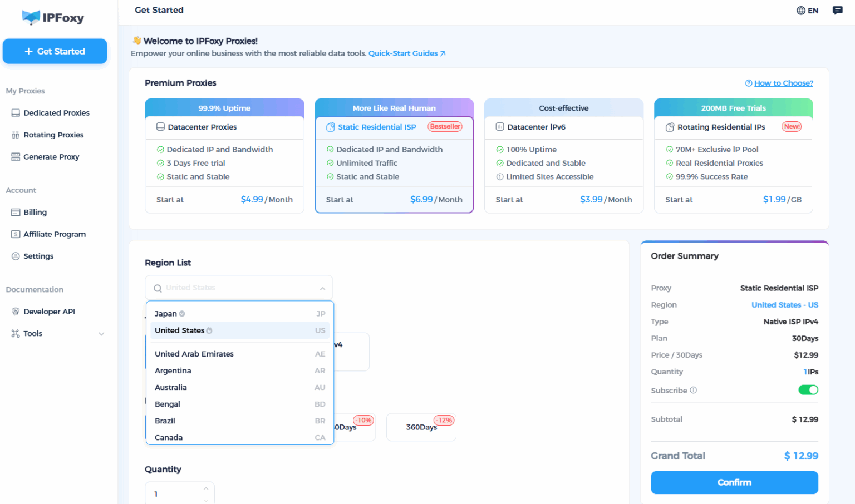Click the globe language icon
The image size is (855, 504).
pos(800,10)
